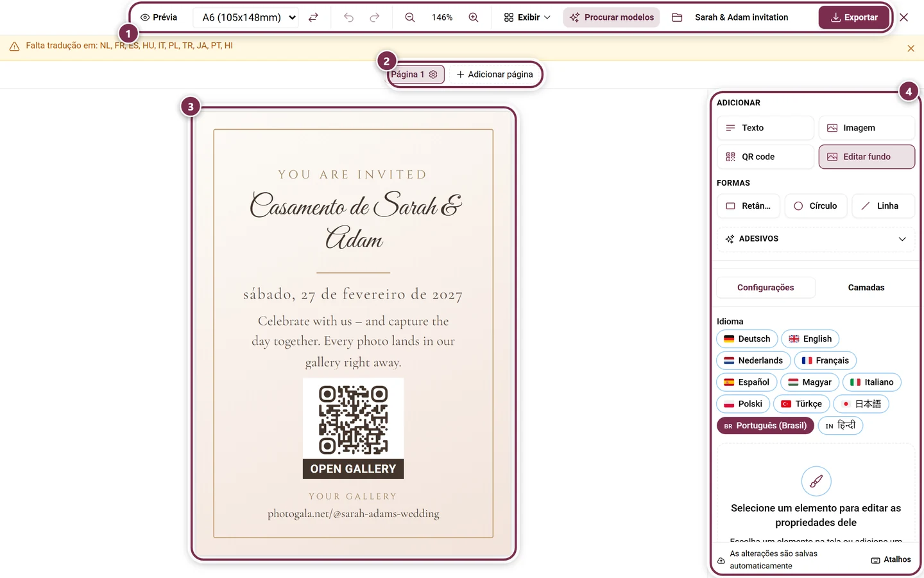Add a Linha shape
This screenshot has width=924, height=578.
click(883, 206)
